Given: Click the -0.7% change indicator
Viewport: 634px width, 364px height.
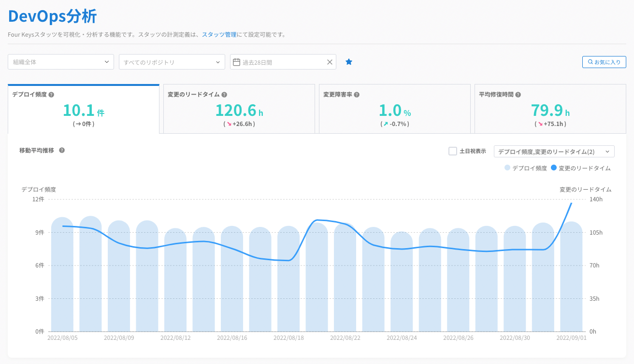Looking at the screenshot, I should click(395, 124).
